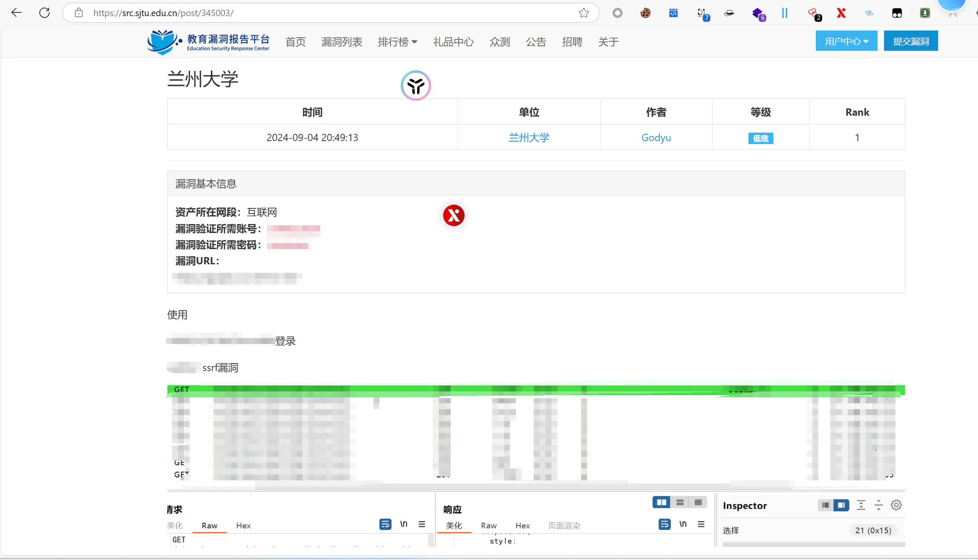Click the browser address bar URL
Image resolution: width=978 pixels, height=560 pixels.
163,13
